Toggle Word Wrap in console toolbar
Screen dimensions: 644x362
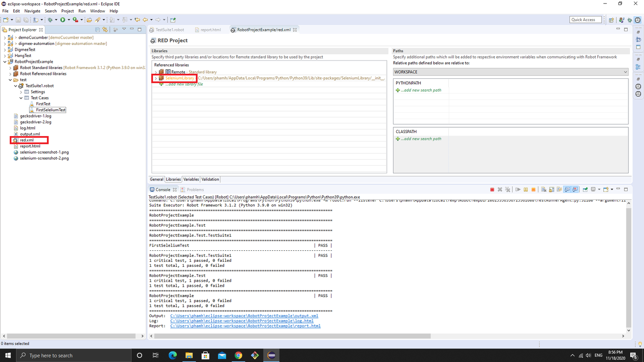pyautogui.click(x=559, y=190)
